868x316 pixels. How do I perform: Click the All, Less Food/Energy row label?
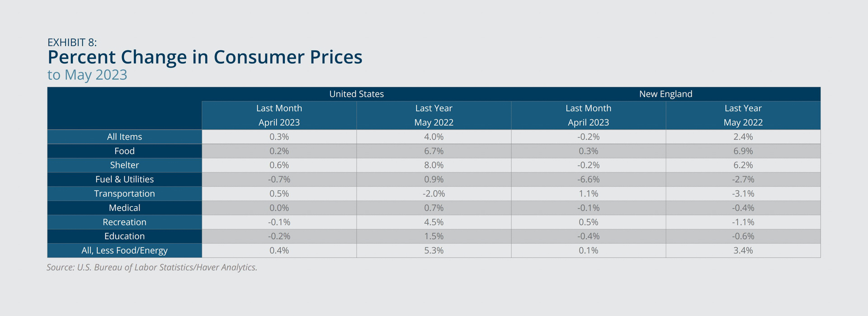tap(124, 250)
